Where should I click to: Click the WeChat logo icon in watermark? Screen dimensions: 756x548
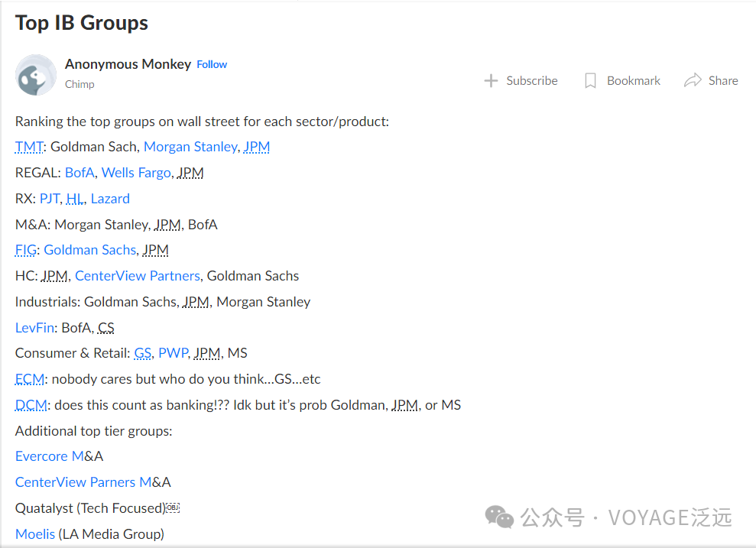click(x=500, y=517)
